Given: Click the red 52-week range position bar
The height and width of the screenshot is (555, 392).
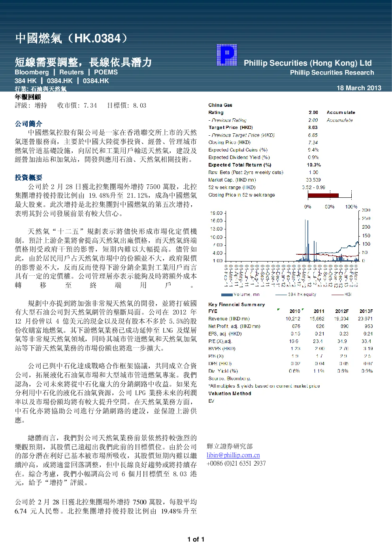Looking at the screenshot, I should click(323, 195).
